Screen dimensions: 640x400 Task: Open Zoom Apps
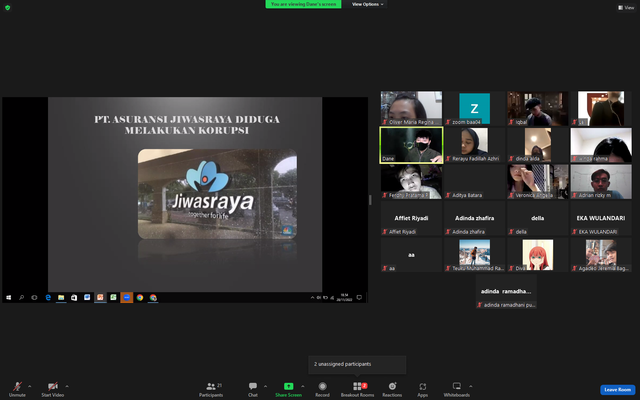(422, 389)
